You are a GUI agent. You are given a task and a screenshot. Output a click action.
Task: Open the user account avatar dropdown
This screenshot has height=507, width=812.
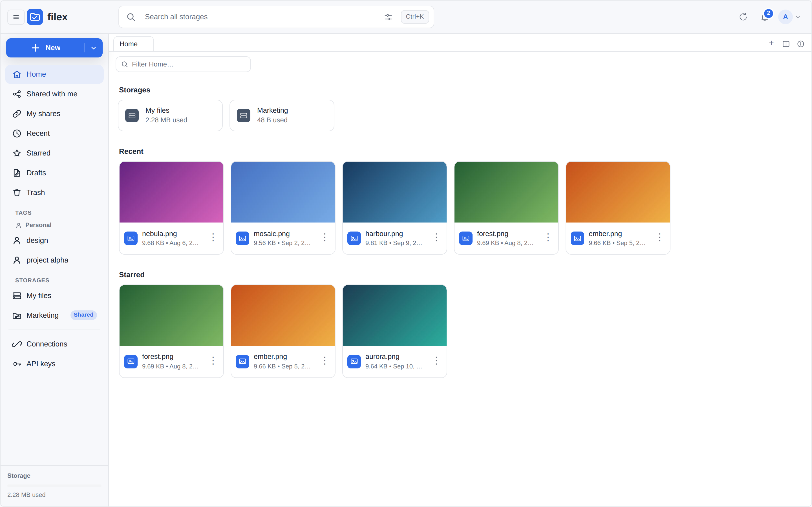(790, 17)
